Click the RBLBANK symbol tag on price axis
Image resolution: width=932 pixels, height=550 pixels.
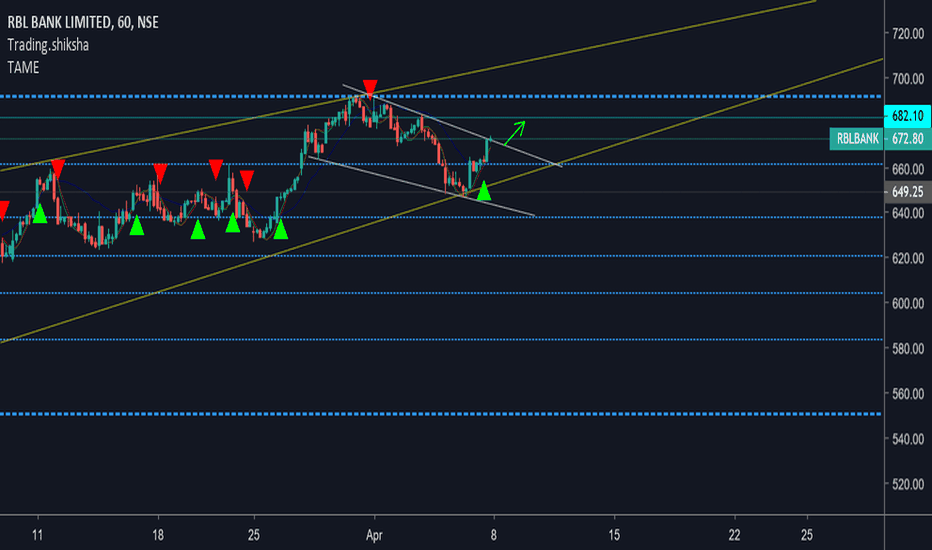pos(857,139)
